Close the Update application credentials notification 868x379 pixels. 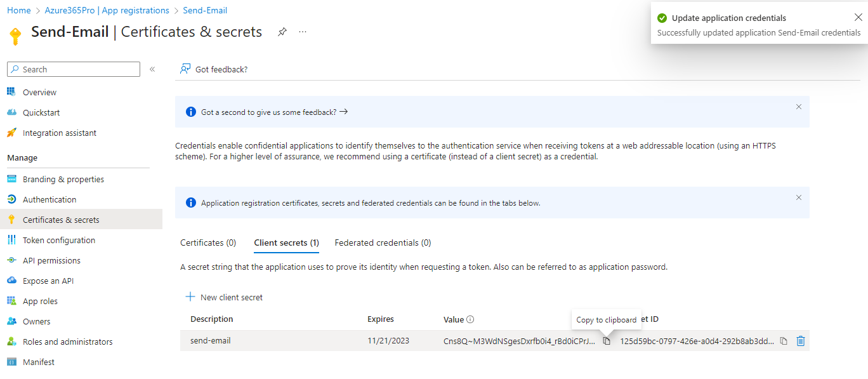[858, 17]
